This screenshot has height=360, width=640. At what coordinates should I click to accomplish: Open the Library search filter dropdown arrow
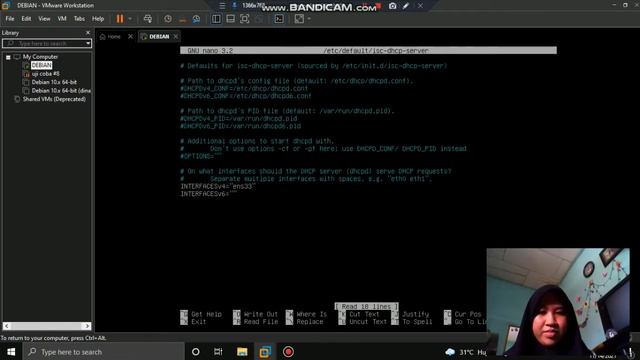click(88, 43)
